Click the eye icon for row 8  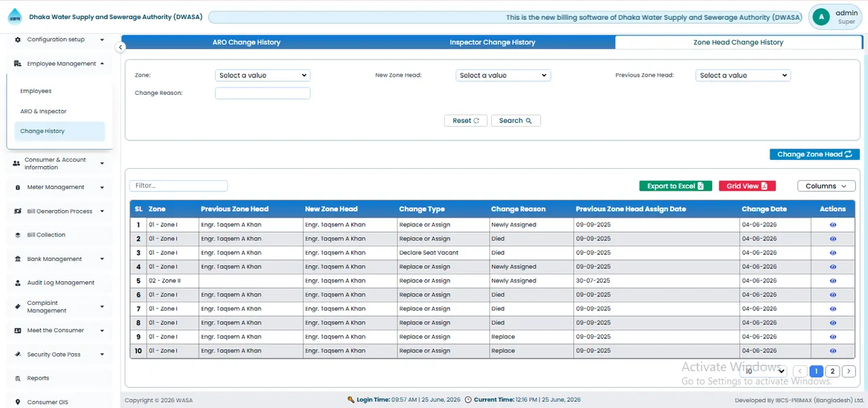[833, 323]
